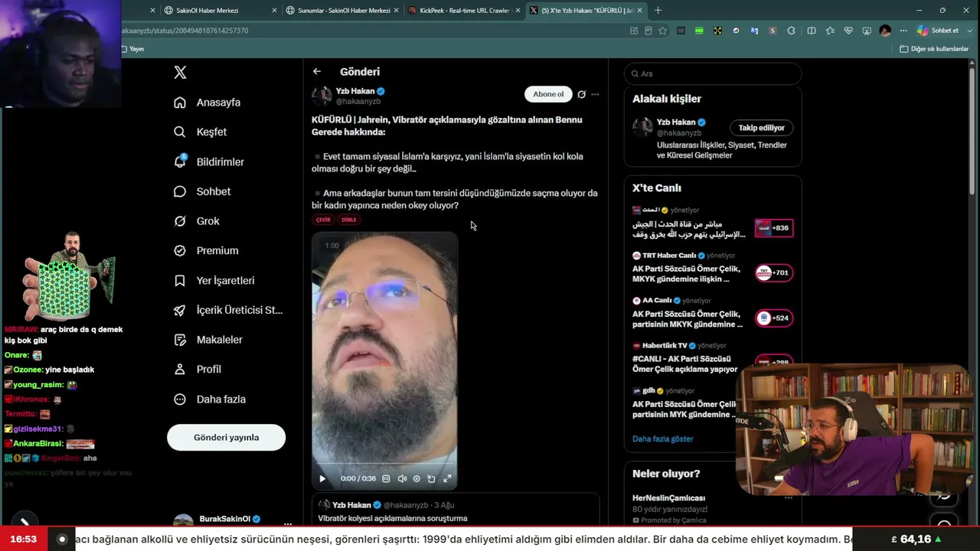Open Premium from the sidebar
This screenshot has height=551, width=980.
pos(206,250)
